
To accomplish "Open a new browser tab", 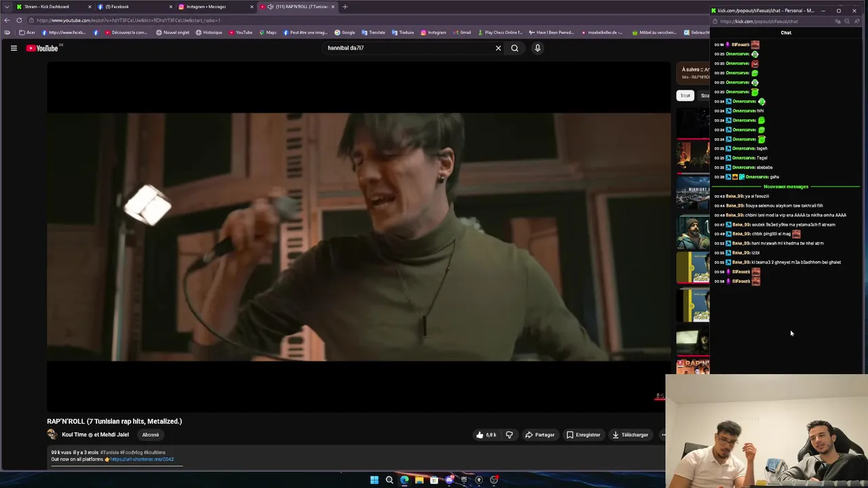I will point(345,7).
